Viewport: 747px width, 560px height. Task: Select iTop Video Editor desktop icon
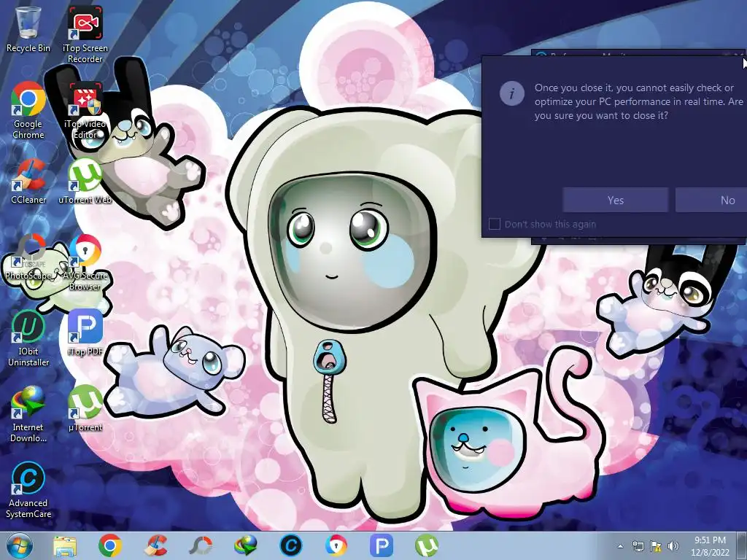[85, 111]
